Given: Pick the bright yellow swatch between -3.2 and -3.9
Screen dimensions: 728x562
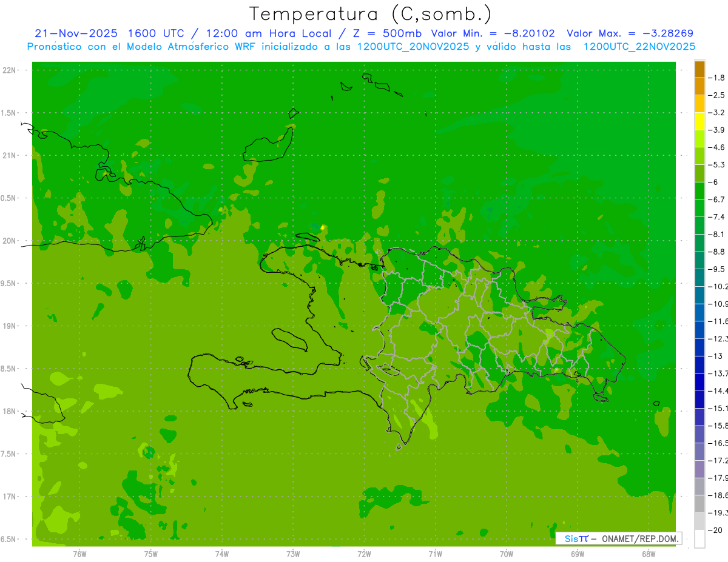Looking at the screenshot, I should tap(699, 121).
